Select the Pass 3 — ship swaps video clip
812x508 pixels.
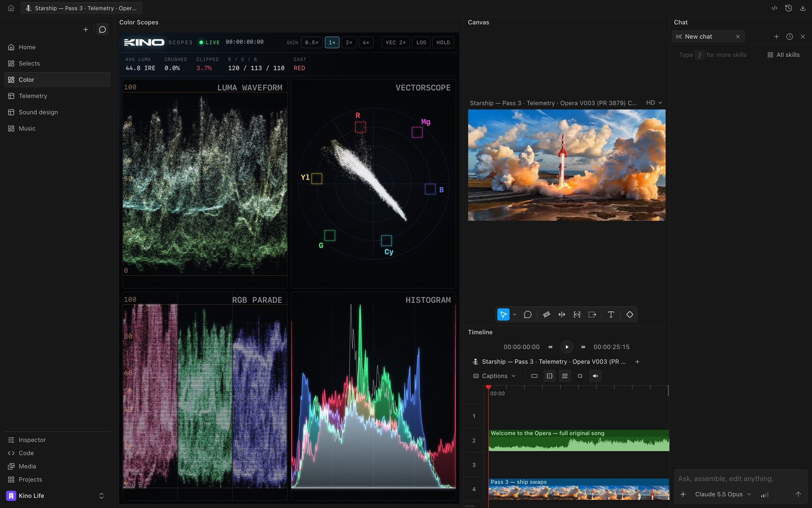(x=579, y=489)
